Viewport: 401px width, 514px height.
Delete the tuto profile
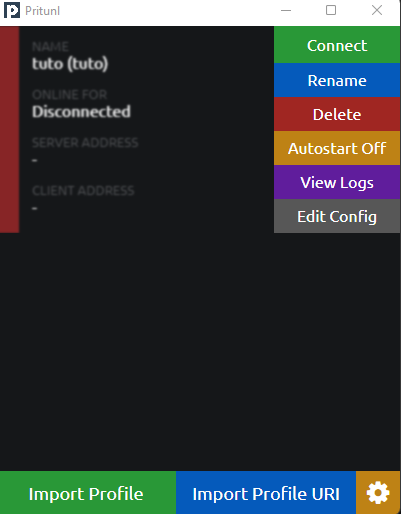click(337, 114)
